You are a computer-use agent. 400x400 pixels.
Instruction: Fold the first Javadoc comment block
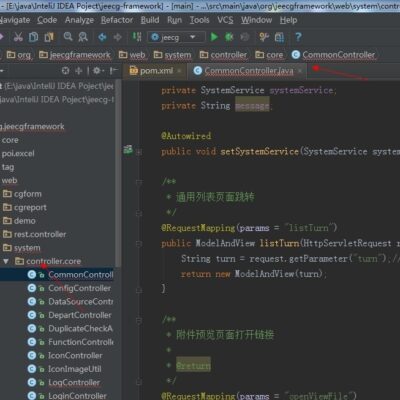pos(139,182)
